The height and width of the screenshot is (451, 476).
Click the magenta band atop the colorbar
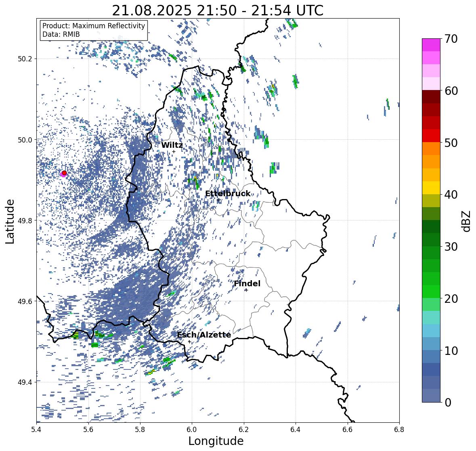click(x=431, y=45)
